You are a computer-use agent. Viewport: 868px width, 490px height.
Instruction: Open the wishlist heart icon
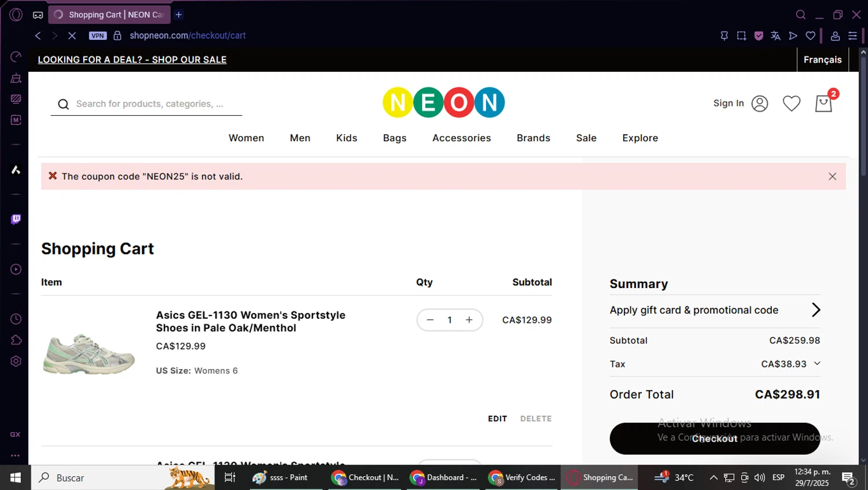tap(791, 103)
